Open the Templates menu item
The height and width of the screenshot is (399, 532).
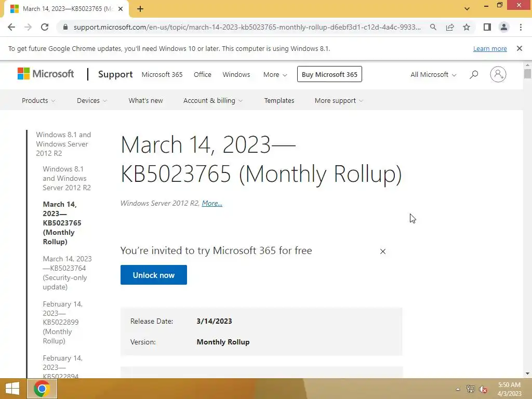pos(279,100)
